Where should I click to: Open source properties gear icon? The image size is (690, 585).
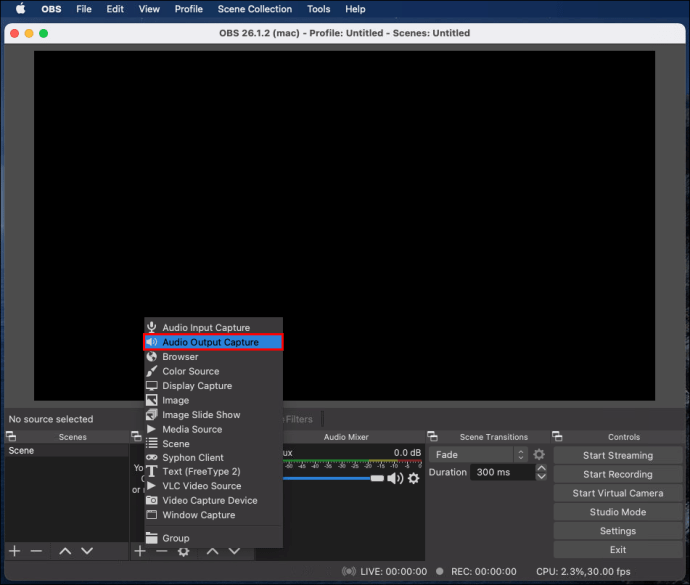(x=184, y=551)
